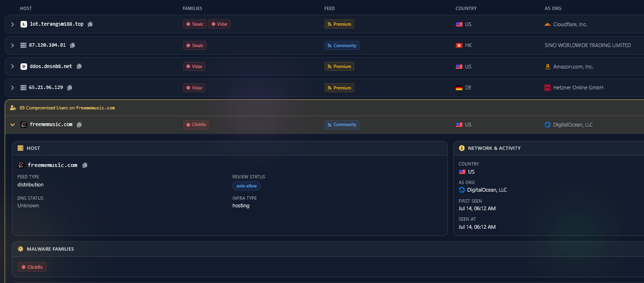Click the Vidar tag on lot.terangsm188.top

(x=219, y=24)
